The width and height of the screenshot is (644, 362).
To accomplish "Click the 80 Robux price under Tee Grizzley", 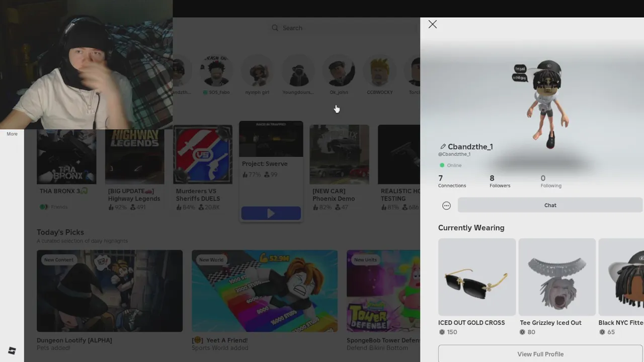I will (x=527, y=332).
